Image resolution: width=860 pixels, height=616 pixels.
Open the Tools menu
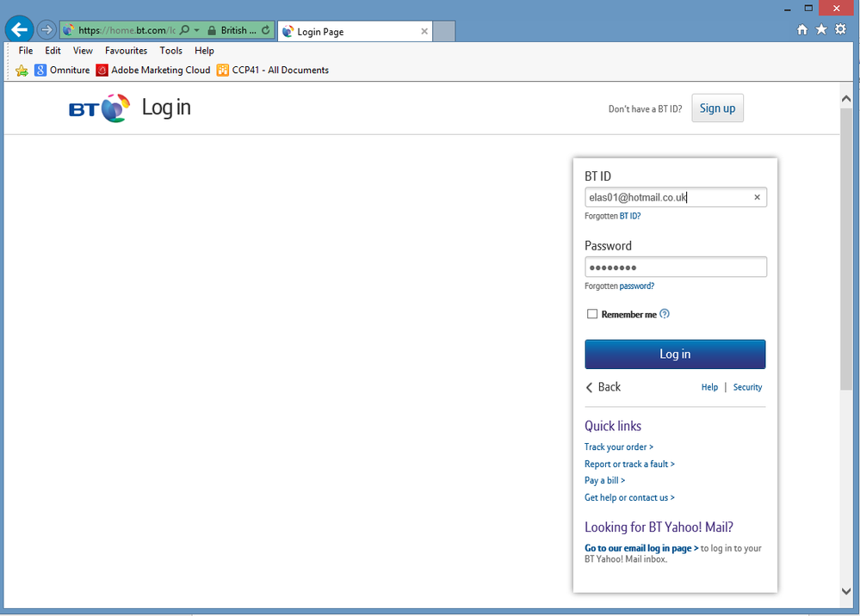[x=170, y=51]
